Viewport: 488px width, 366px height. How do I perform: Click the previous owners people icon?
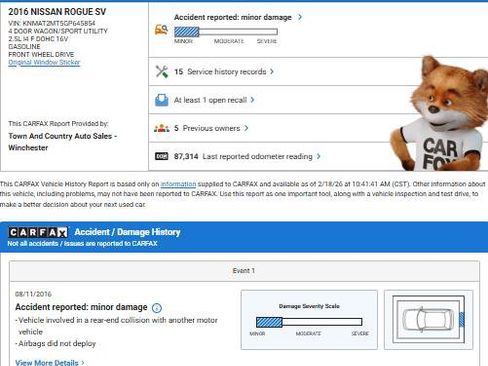tap(162, 128)
